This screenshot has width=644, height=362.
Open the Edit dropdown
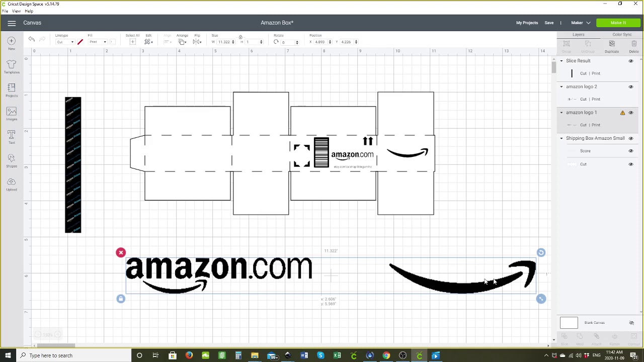(148, 42)
